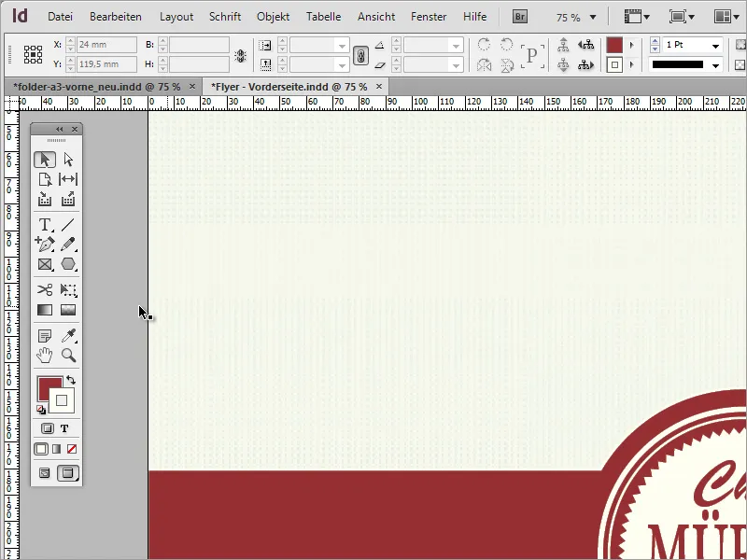The image size is (747, 560).
Task: Select the Note tool
Action: 45,336
